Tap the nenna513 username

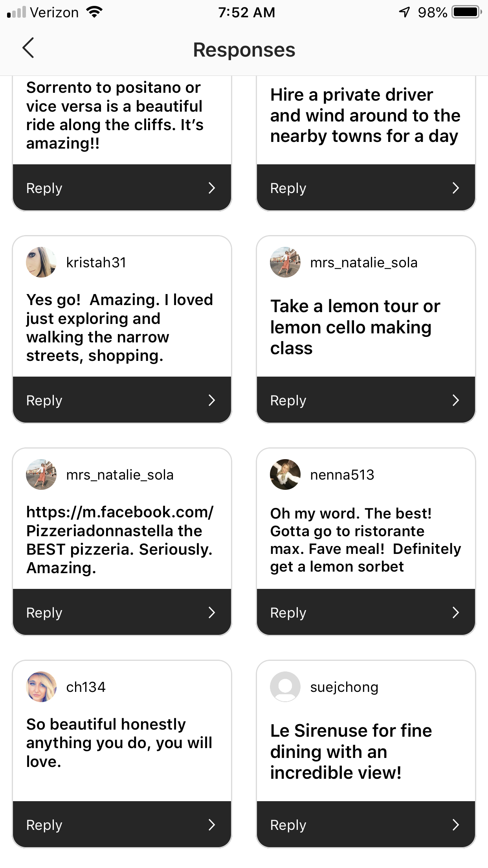pos(342,475)
